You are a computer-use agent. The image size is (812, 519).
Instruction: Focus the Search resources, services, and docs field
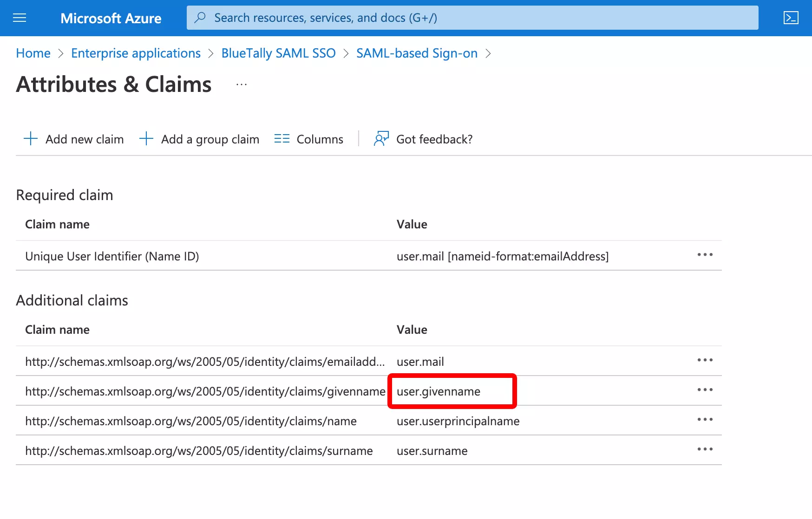[472, 18]
